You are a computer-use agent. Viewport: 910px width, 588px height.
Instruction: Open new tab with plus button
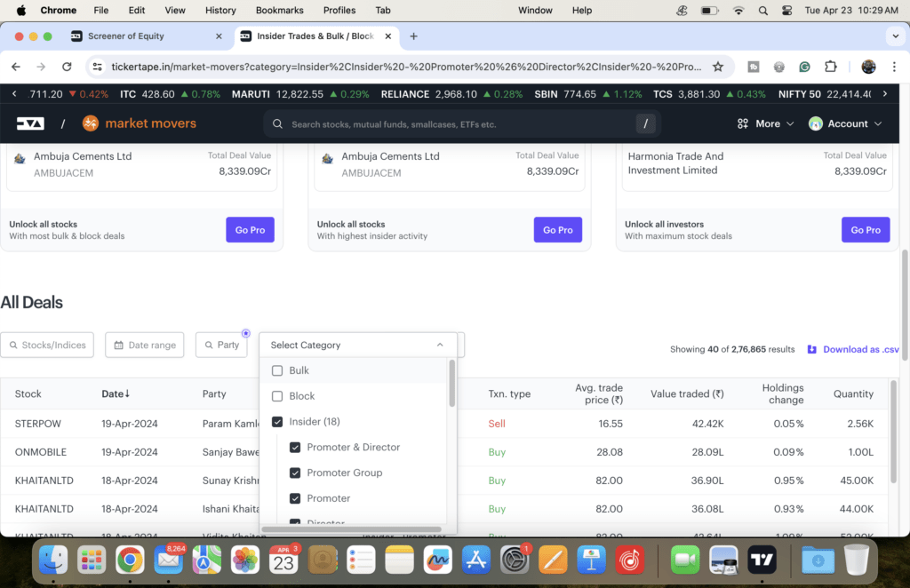(413, 36)
